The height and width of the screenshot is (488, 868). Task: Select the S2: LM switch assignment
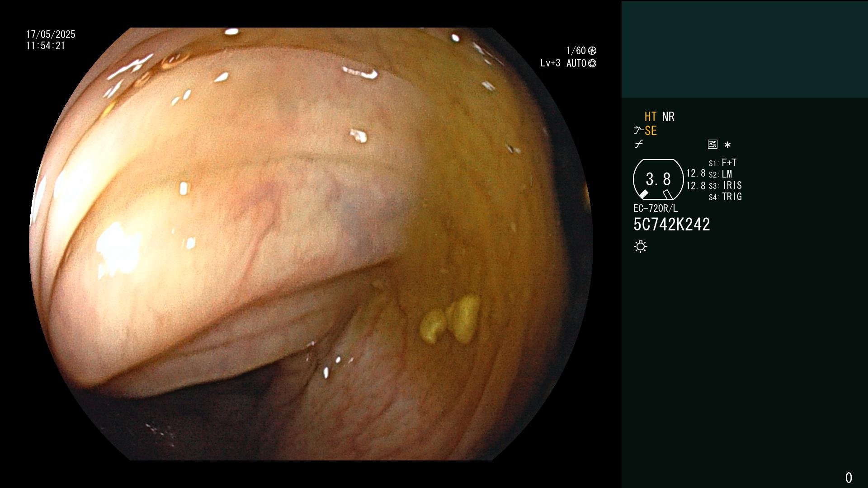(721, 174)
